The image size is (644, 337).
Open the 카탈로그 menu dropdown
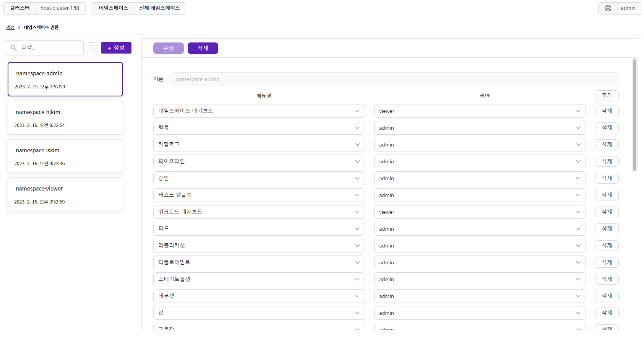pos(259,145)
